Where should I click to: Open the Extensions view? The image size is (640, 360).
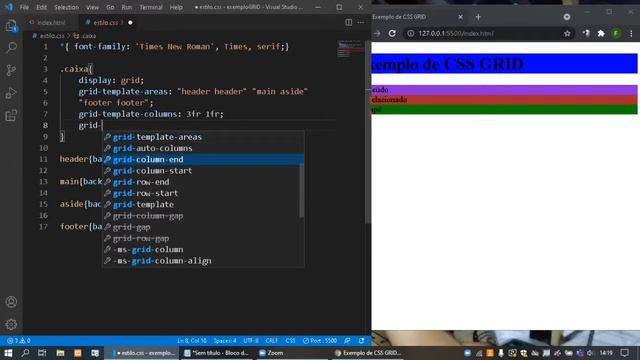[x=11, y=116]
